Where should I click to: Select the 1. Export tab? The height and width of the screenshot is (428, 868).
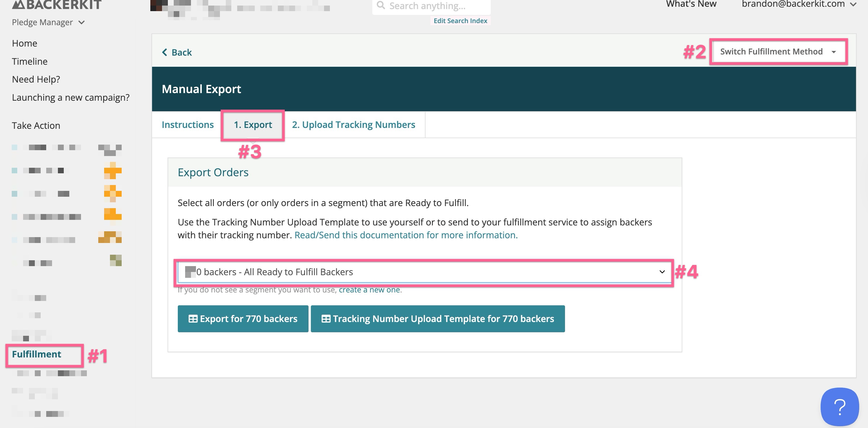(x=253, y=124)
